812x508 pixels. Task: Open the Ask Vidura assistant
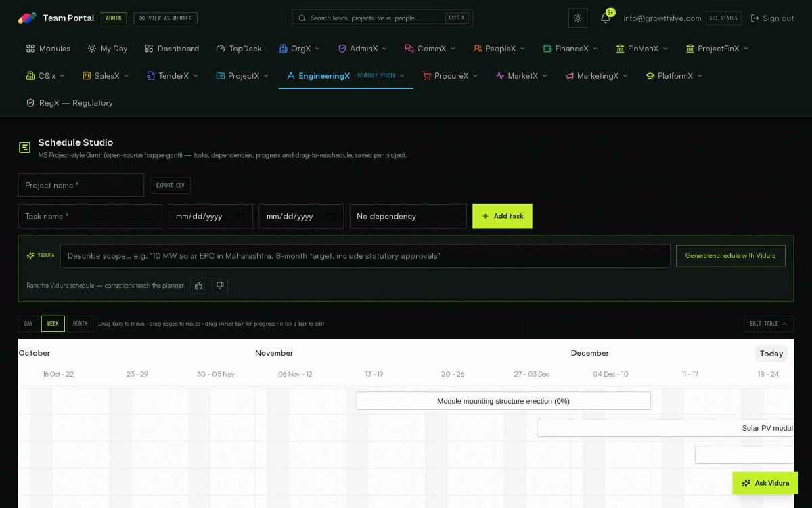pyautogui.click(x=765, y=483)
